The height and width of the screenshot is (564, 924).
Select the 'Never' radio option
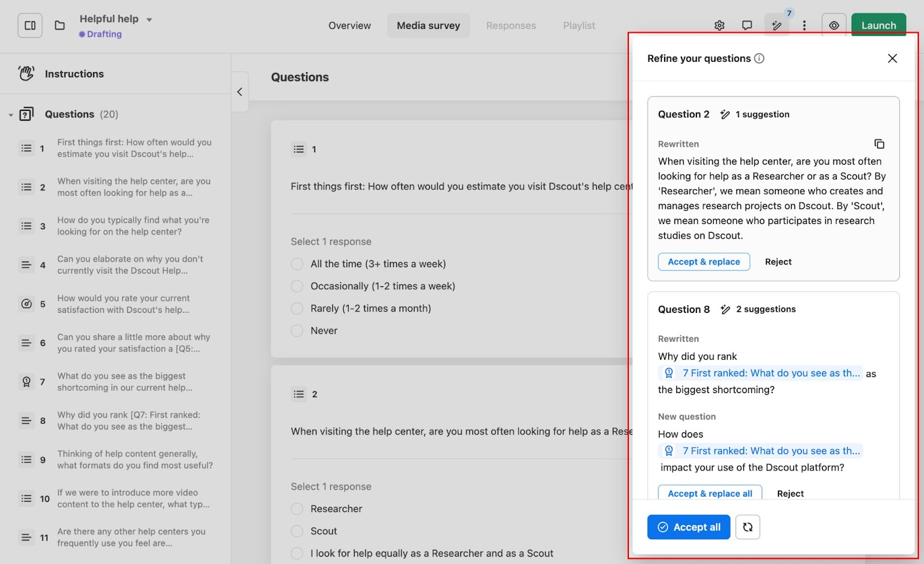click(297, 331)
